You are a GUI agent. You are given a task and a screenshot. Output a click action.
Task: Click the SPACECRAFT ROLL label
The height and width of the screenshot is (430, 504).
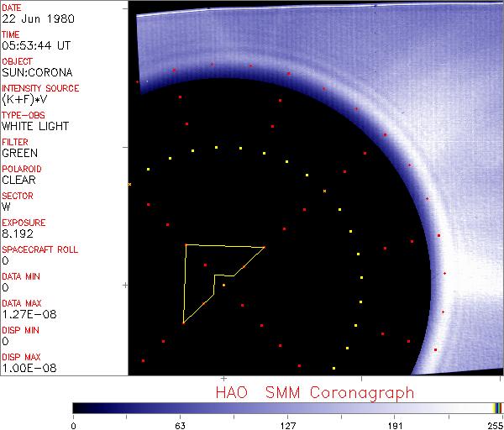pyautogui.click(x=41, y=250)
